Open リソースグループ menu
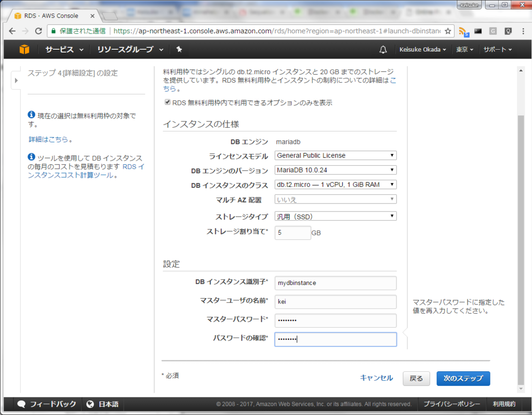This screenshot has width=532, height=415. click(x=130, y=49)
